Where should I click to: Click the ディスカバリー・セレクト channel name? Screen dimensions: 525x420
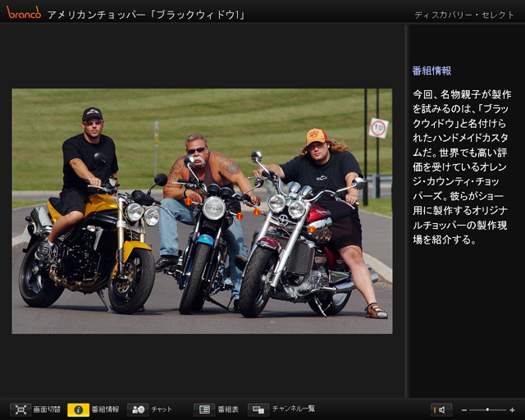click(464, 15)
